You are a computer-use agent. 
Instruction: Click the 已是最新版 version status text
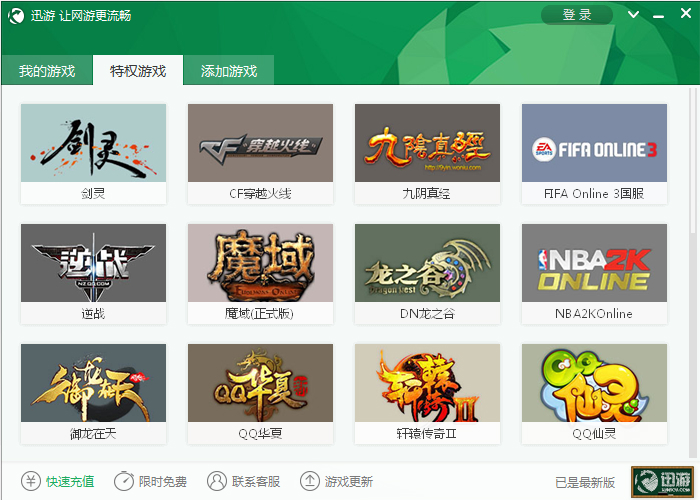pos(585,482)
